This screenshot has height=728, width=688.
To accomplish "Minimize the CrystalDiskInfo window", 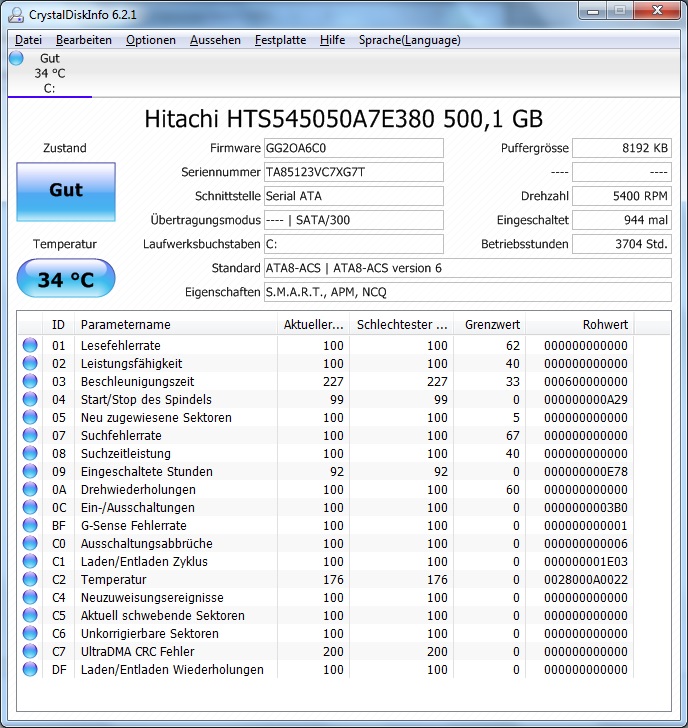I will click(x=593, y=11).
